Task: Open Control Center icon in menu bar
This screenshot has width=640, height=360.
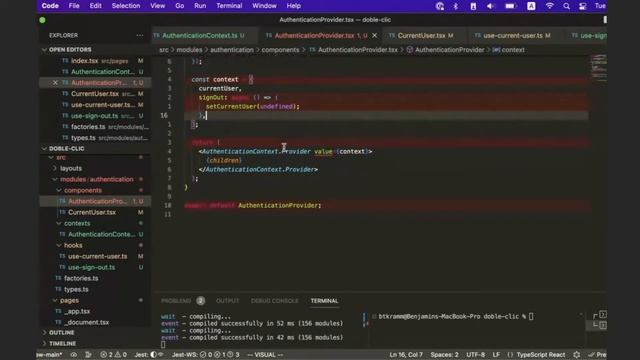Action: pyautogui.click(x=583, y=6)
